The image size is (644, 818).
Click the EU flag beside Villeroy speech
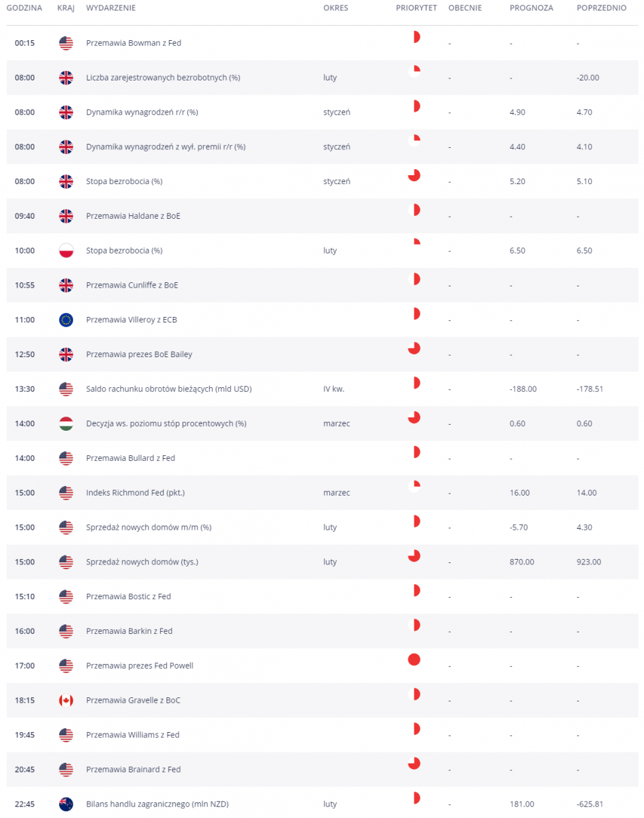[66, 320]
